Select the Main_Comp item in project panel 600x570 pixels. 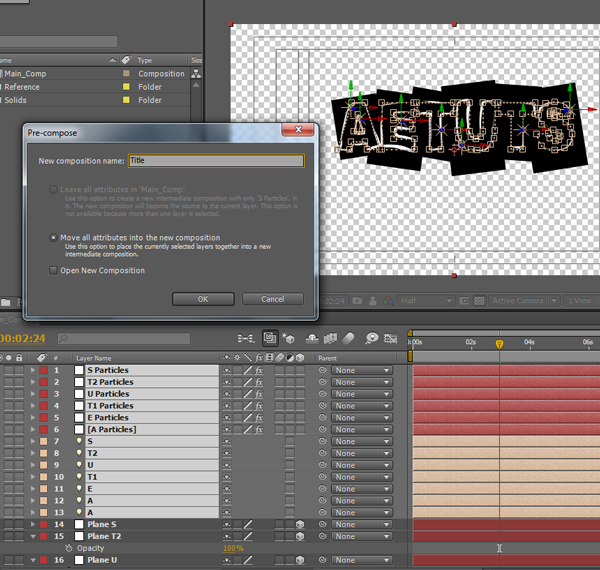pyautogui.click(x=25, y=73)
